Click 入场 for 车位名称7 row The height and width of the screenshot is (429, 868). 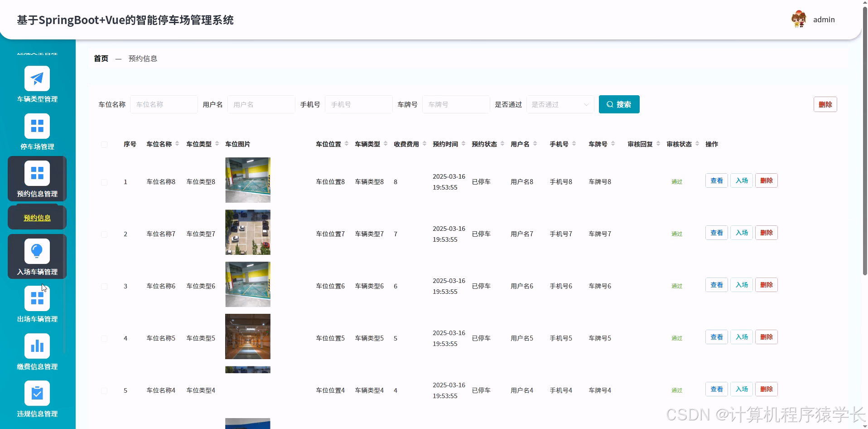[742, 233]
